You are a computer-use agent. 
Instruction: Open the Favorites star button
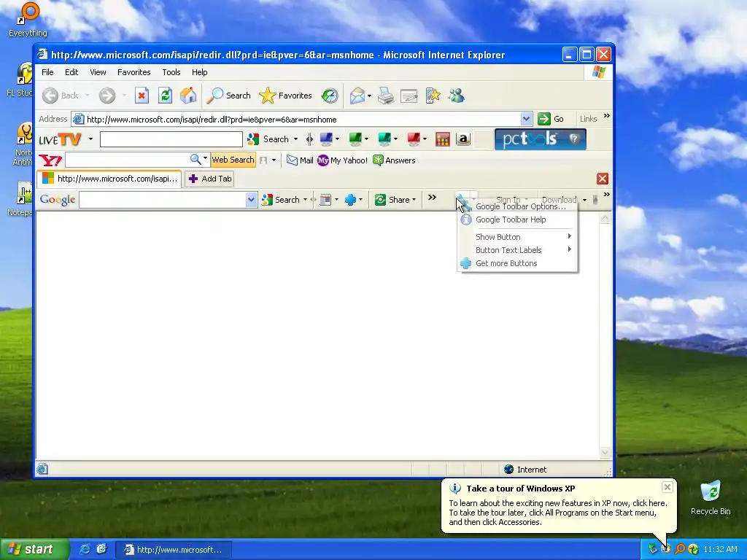pos(285,96)
